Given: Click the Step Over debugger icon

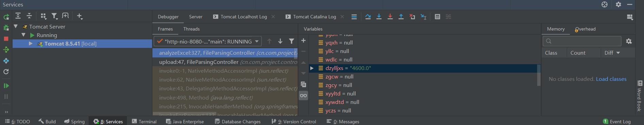Looking at the screenshot, I should click(x=368, y=17).
